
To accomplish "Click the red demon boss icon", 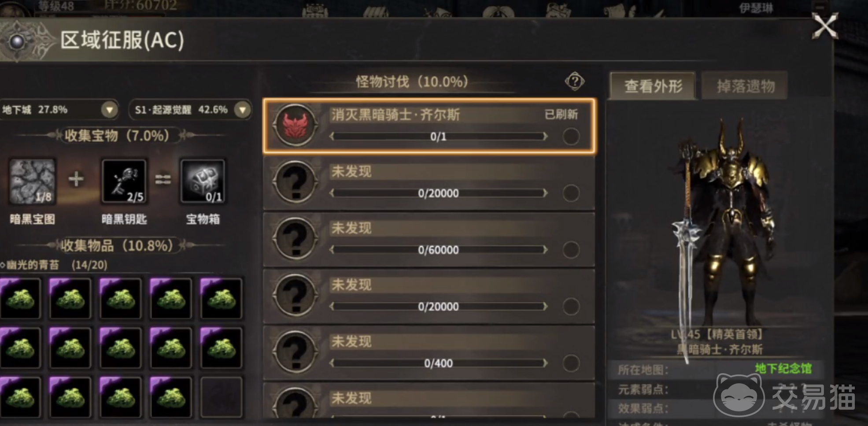I will coord(295,126).
